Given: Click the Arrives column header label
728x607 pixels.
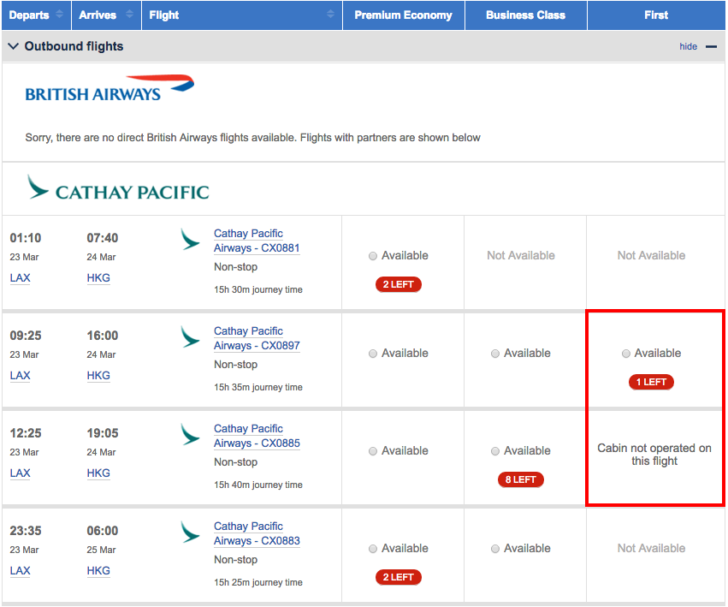Looking at the screenshot, I should click(98, 15).
